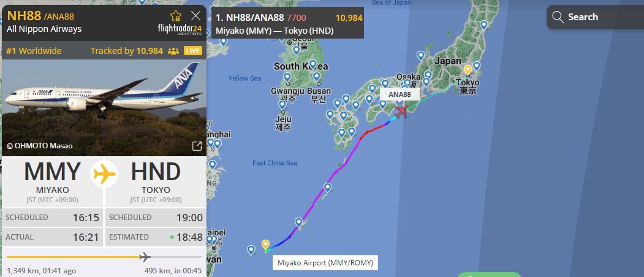
Task: Click the LIVE badge
Action: (192, 51)
